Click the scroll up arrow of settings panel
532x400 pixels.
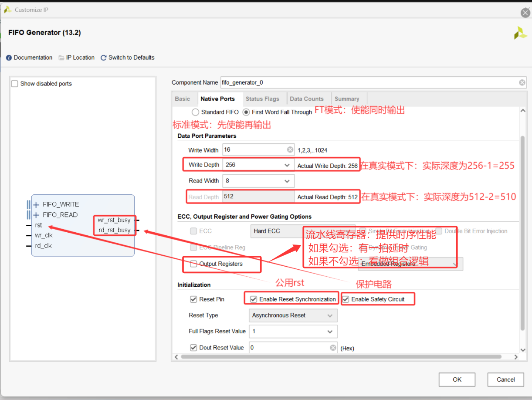tap(523, 111)
